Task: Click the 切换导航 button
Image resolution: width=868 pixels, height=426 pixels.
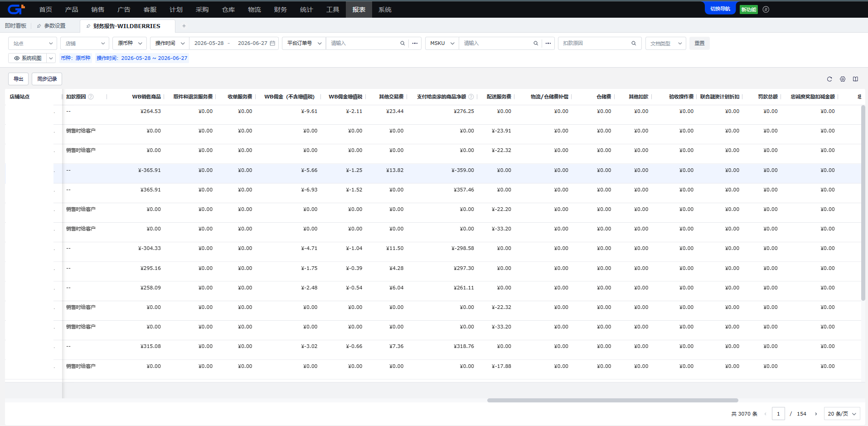Action: 720,9
